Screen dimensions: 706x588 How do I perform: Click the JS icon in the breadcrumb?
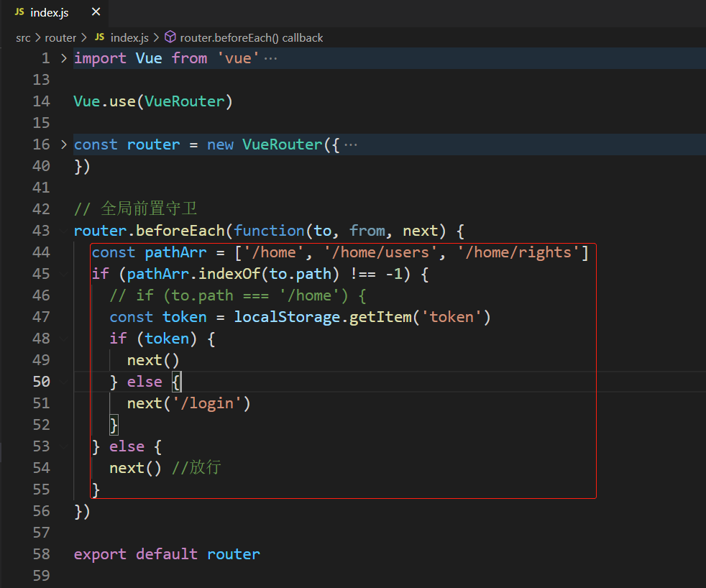(x=99, y=37)
